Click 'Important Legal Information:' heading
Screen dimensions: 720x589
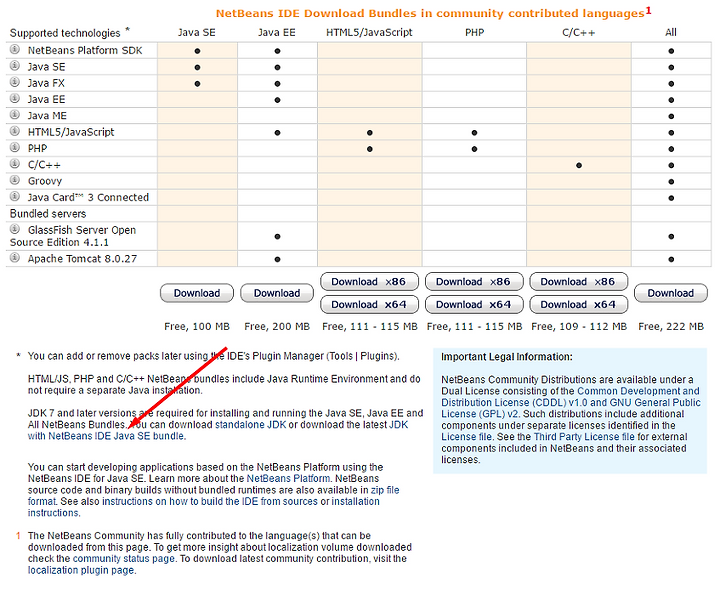click(507, 357)
